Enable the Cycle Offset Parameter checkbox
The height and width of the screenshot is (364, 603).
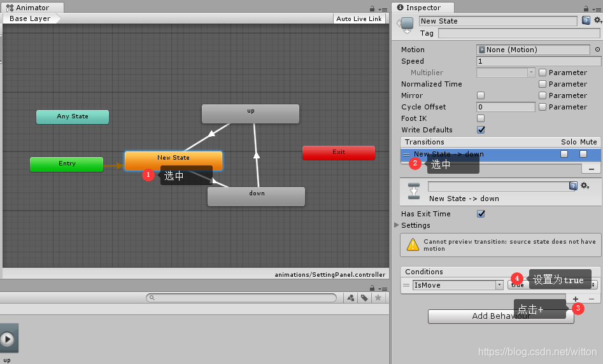pos(543,107)
